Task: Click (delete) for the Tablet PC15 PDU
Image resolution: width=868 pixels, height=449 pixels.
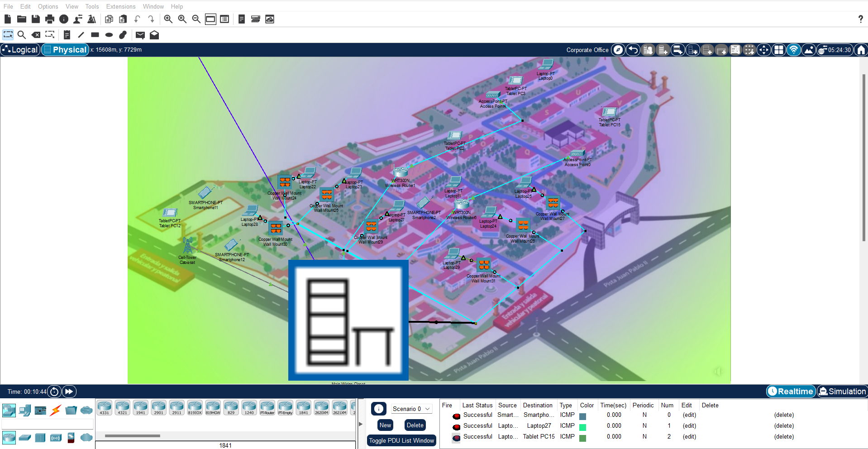Action: coord(784,437)
